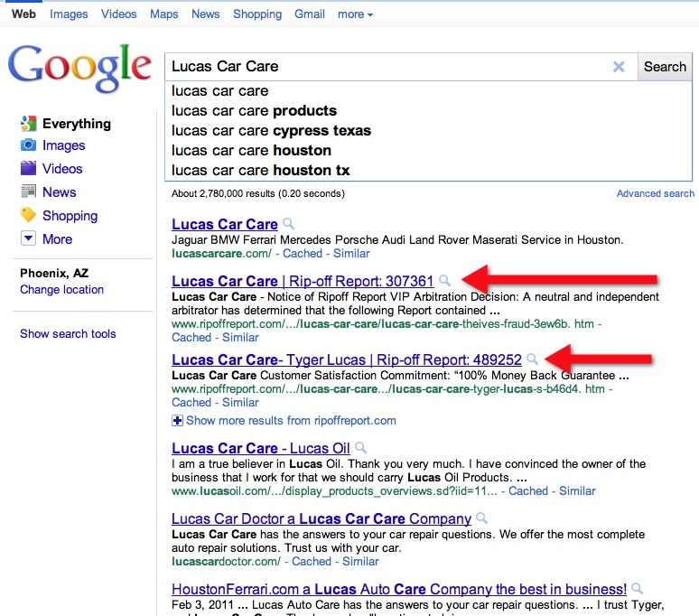Click Change location link
This screenshot has height=616, width=699.
click(61, 290)
